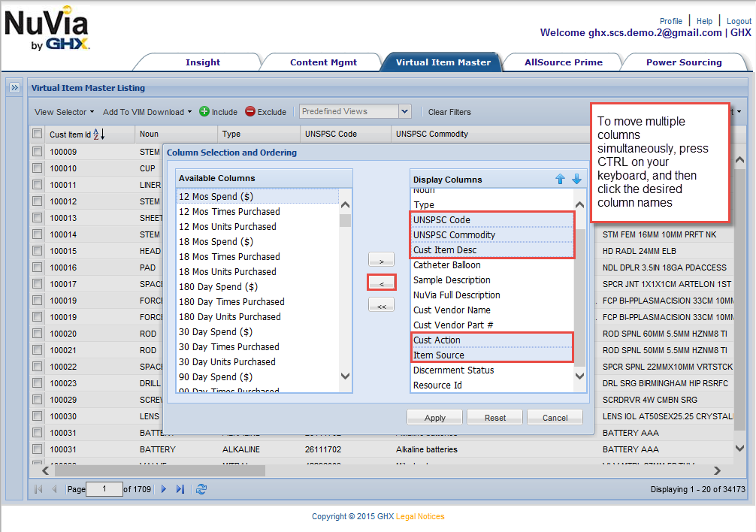
Task: Select 12 Mos Spend ($) in Available Columns
Action: (259, 197)
